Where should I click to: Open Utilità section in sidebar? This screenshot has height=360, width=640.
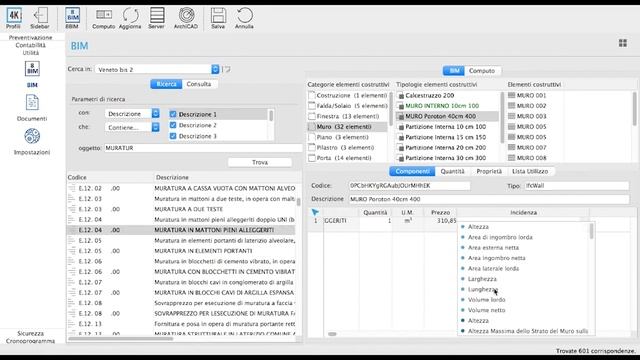click(31, 53)
